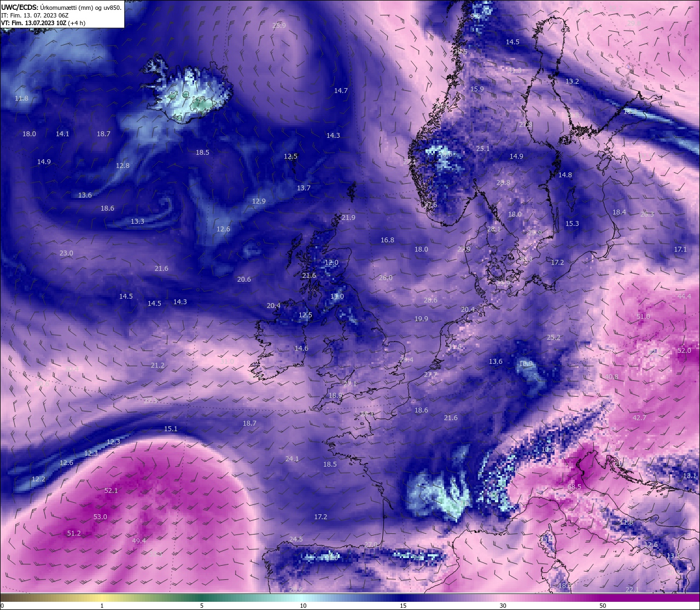Click the '50' tick label on the color scale

point(603,606)
